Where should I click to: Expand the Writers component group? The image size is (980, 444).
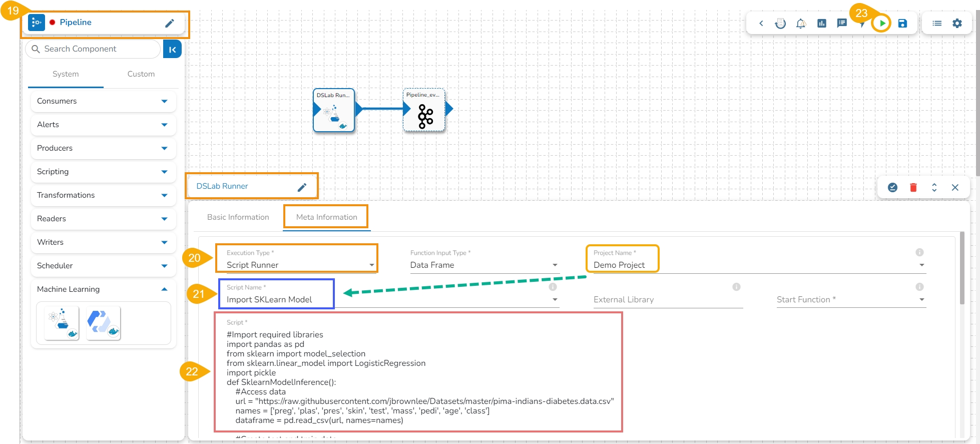103,242
